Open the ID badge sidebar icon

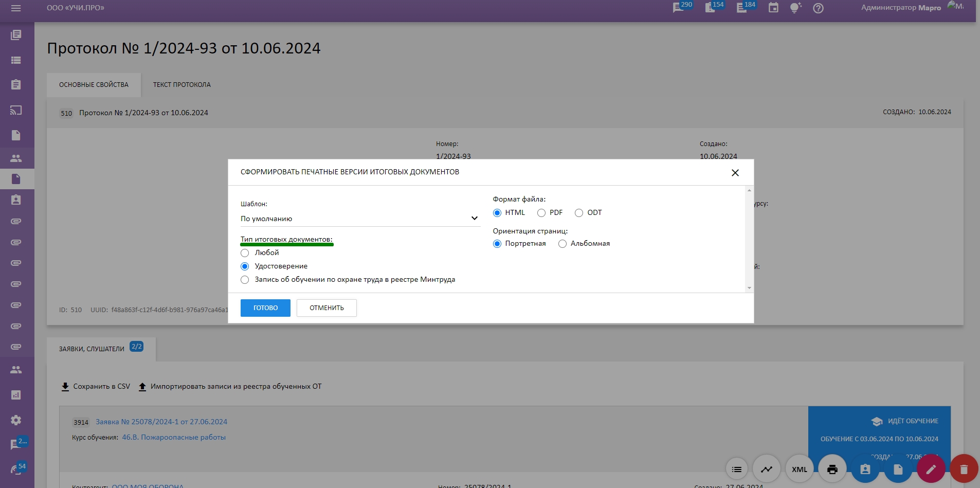coord(16,200)
